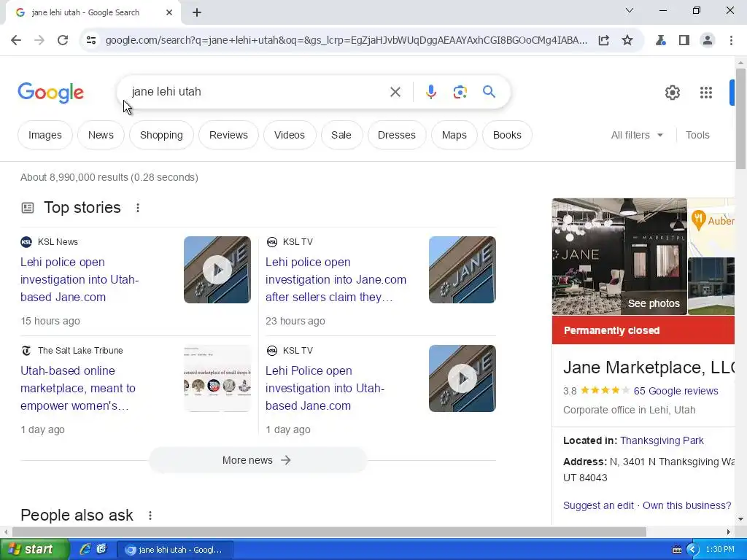
Task: Open the Windows start menu
Action: tap(34, 550)
